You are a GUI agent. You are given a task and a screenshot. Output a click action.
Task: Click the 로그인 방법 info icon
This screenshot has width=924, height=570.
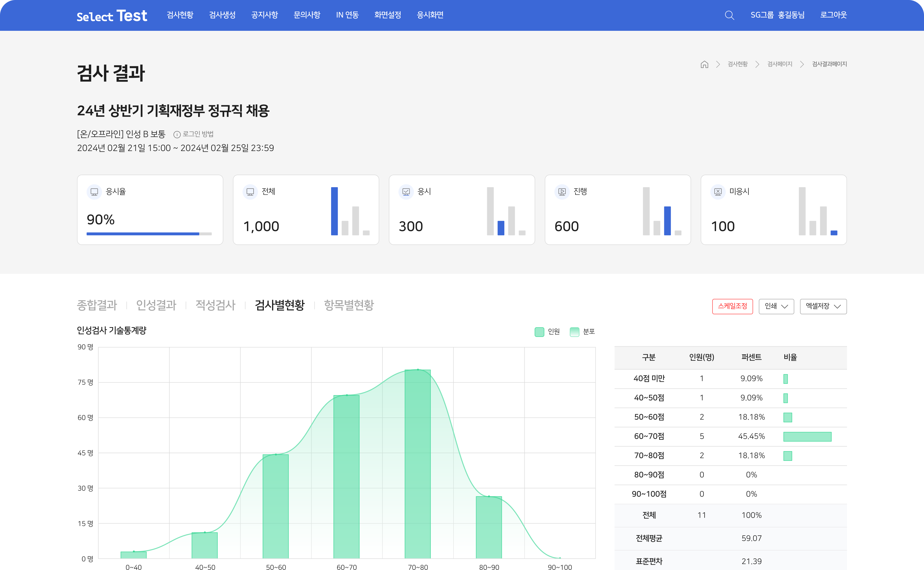tap(177, 134)
